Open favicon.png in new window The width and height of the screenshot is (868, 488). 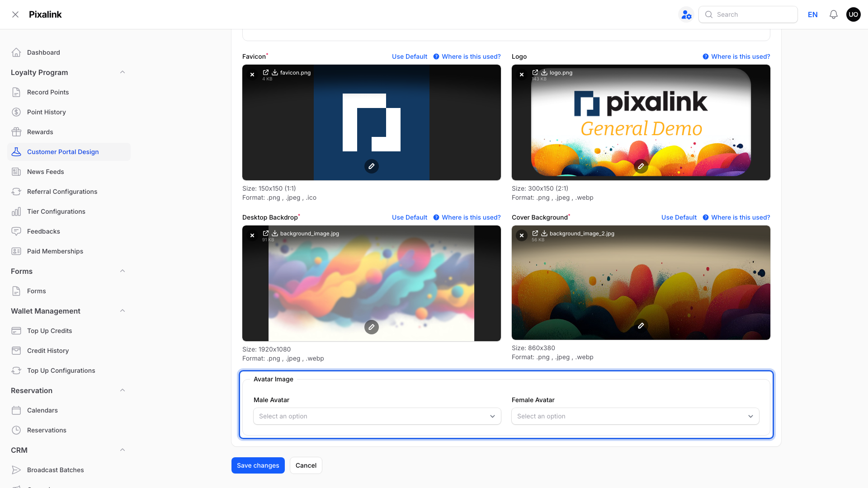coord(266,72)
